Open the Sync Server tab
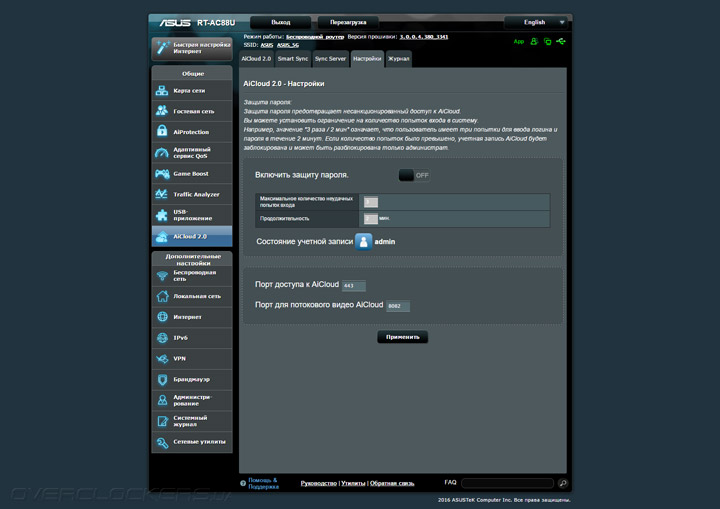Screen dimensions: 720x509 click(x=330, y=59)
